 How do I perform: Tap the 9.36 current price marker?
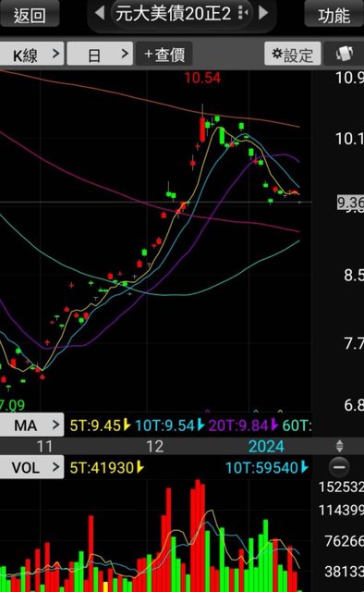coord(350,203)
